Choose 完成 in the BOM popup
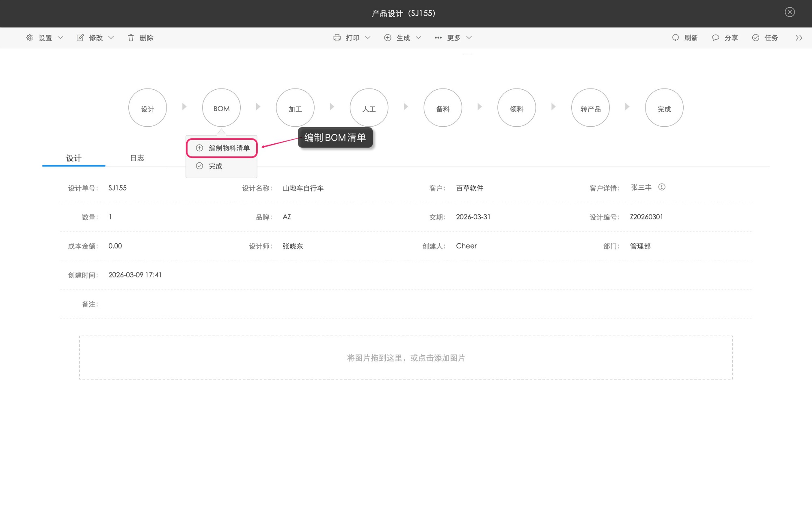This screenshot has width=812, height=506. point(215,166)
